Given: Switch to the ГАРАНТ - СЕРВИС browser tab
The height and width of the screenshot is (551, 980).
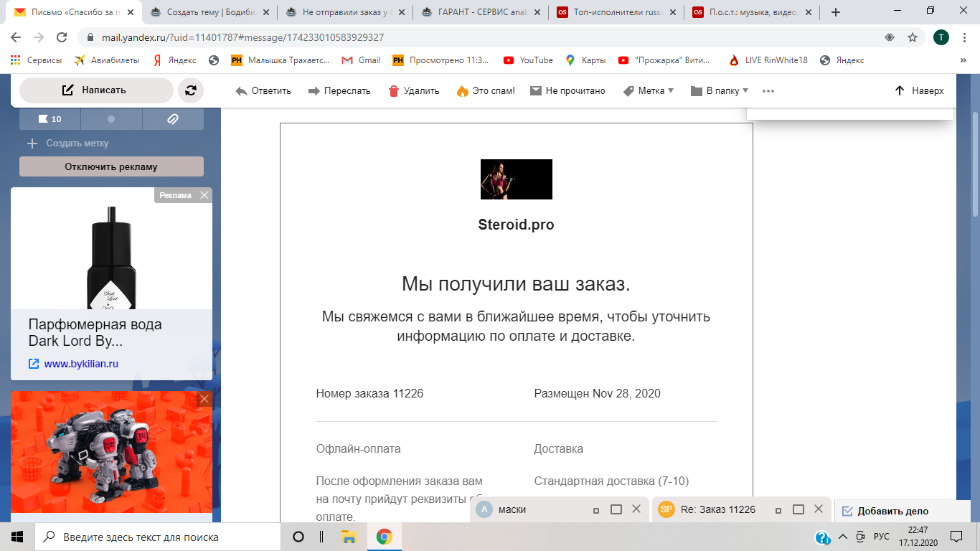Looking at the screenshot, I should coord(481,12).
